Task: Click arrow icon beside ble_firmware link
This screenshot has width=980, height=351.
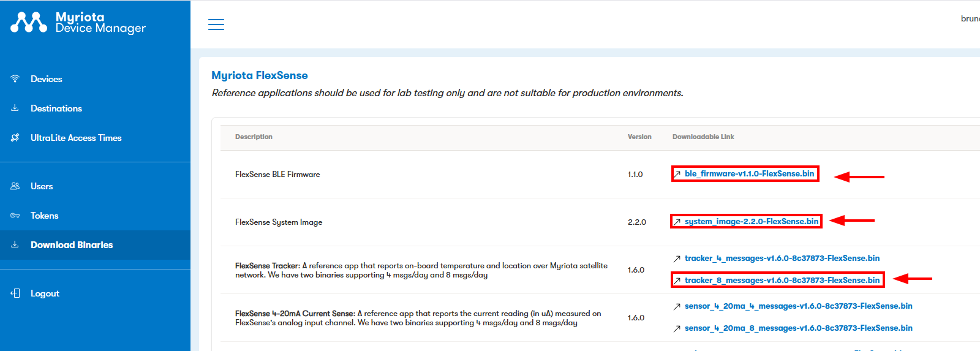Action: point(677,174)
